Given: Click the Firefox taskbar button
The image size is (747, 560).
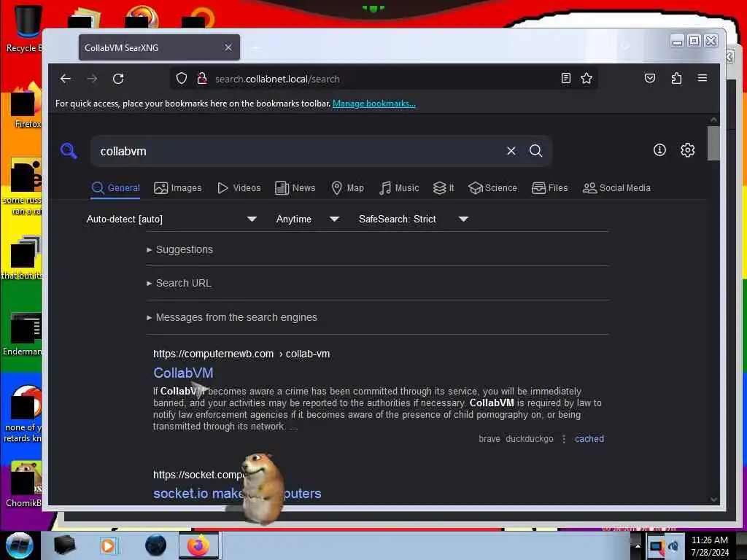Looking at the screenshot, I should pos(198,545).
